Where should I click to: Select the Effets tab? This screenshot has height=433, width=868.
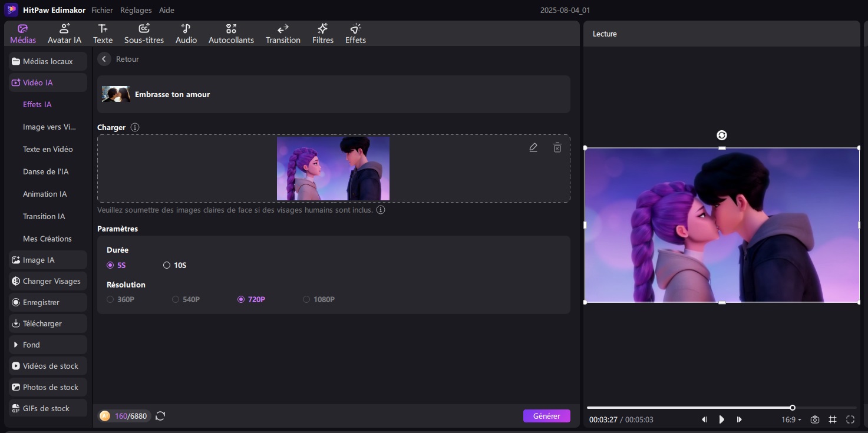tap(355, 34)
